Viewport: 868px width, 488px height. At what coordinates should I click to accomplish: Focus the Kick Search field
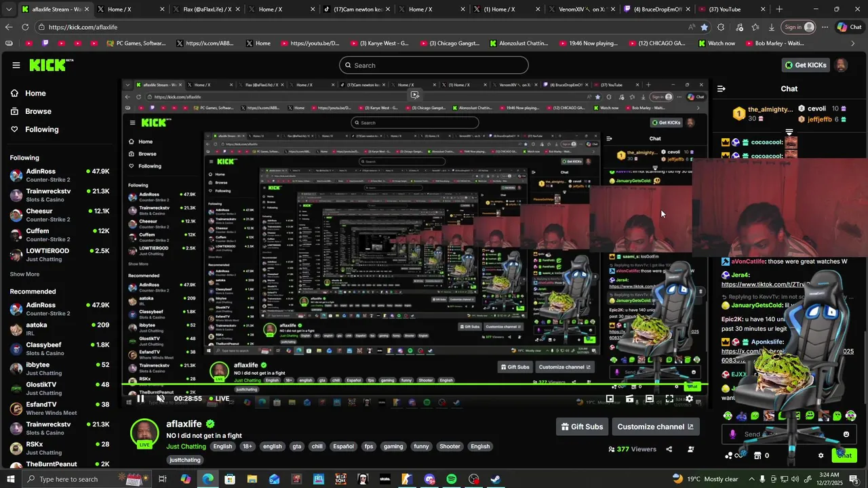[x=434, y=65]
